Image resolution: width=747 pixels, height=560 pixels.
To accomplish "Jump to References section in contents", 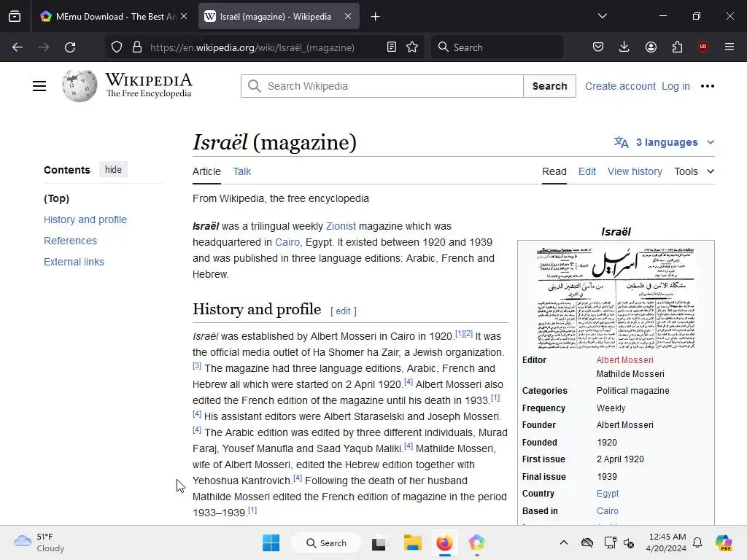I will 71,241.
